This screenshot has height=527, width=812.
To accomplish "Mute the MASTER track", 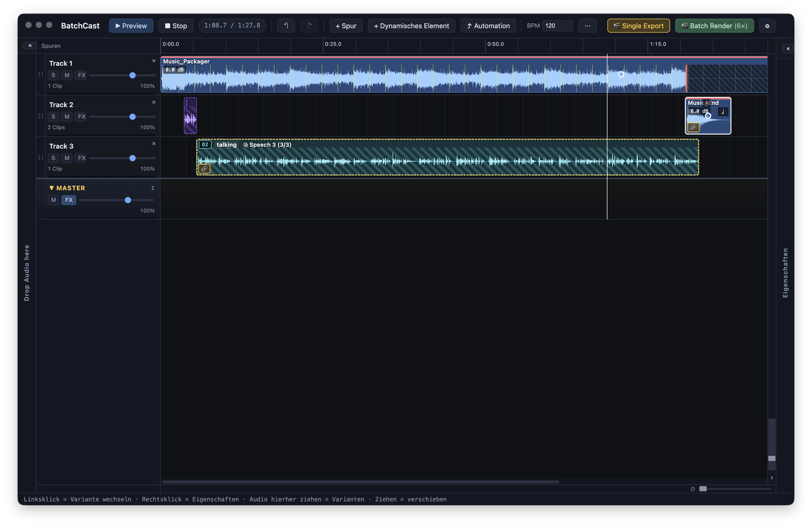I will [x=54, y=200].
